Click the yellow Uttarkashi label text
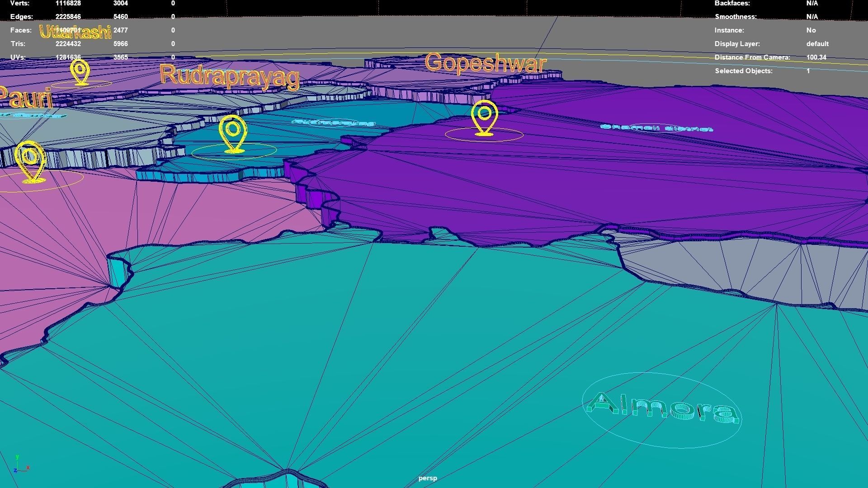This screenshot has height=488, width=868. pyautogui.click(x=75, y=32)
